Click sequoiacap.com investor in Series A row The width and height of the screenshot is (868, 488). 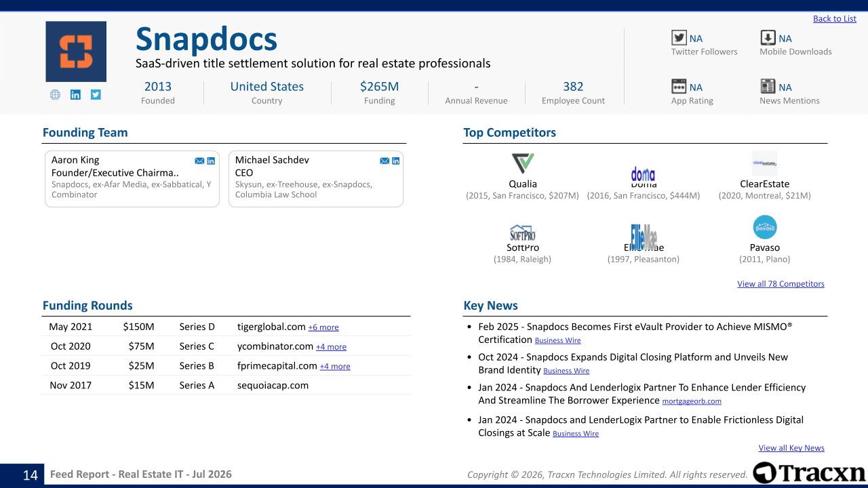tap(273, 385)
